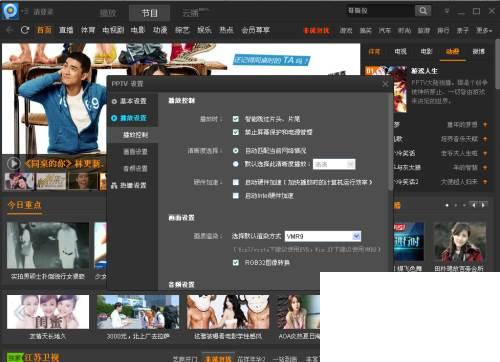This screenshot has height=362, width=500.
Task: Select the 微博 tab in right panel
Action: tap(478, 52)
